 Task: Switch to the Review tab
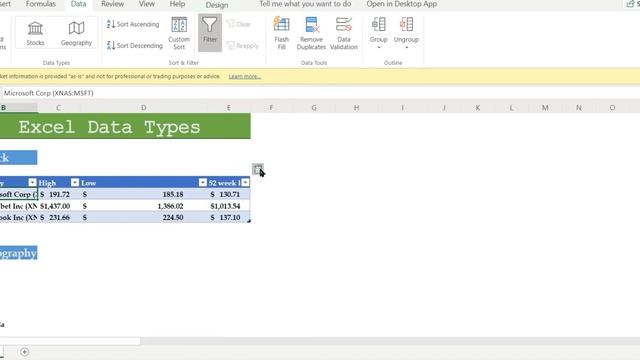pyautogui.click(x=112, y=4)
